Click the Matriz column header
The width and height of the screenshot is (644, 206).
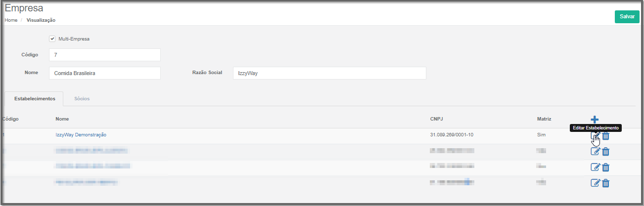pos(544,119)
